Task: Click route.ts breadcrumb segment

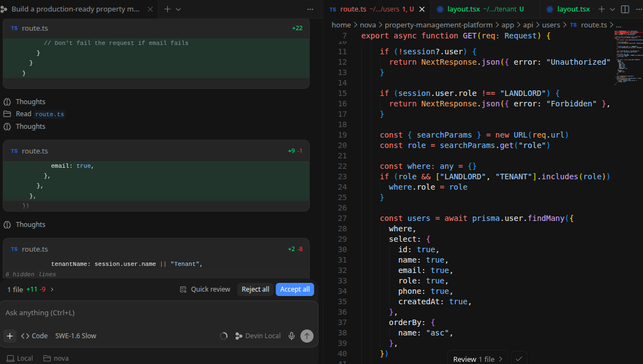Action: (594, 25)
